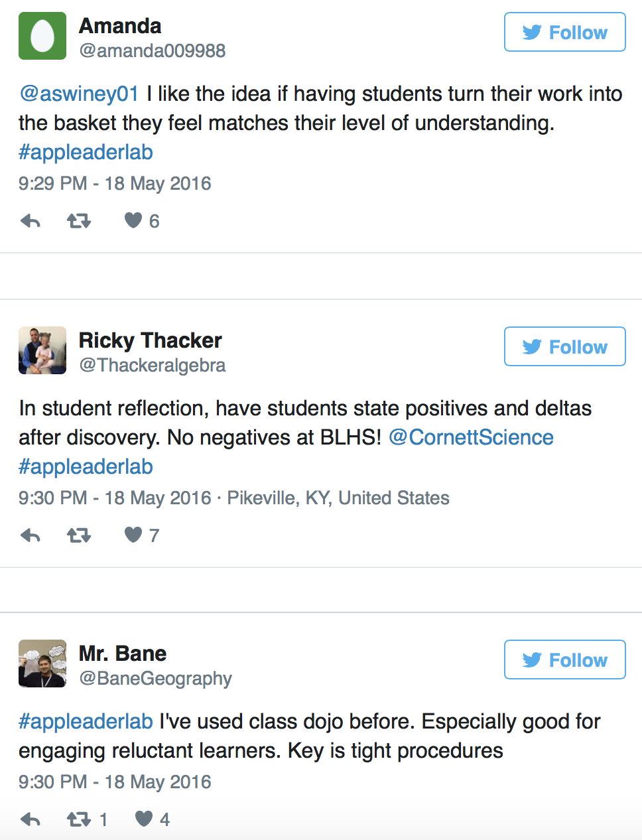Image resolution: width=642 pixels, height=840 pixels.
Task: Open the @CornettScience mention link
Action: tap(471, 437)
